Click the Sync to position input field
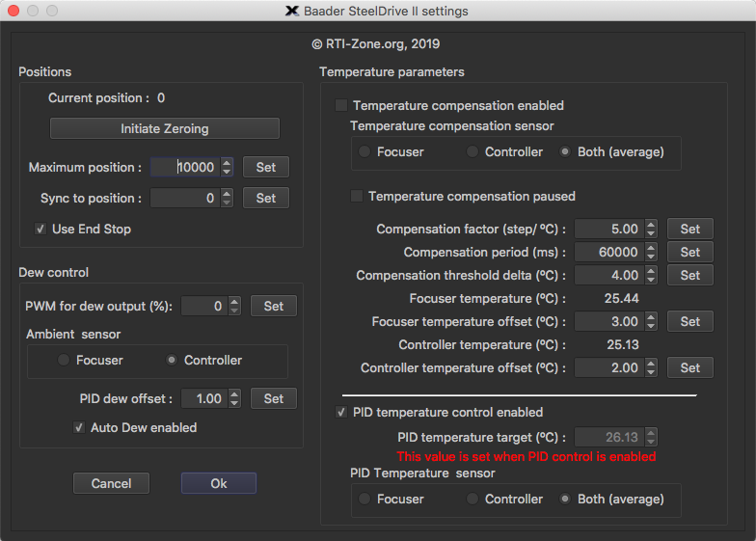 tap(185, 199)
